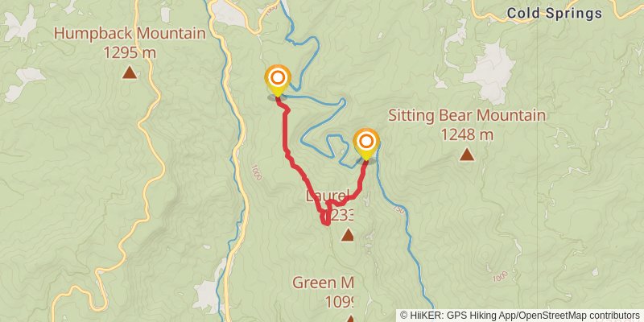
Task: Click the 750 contour elevation label
Action: pos(399,209)
